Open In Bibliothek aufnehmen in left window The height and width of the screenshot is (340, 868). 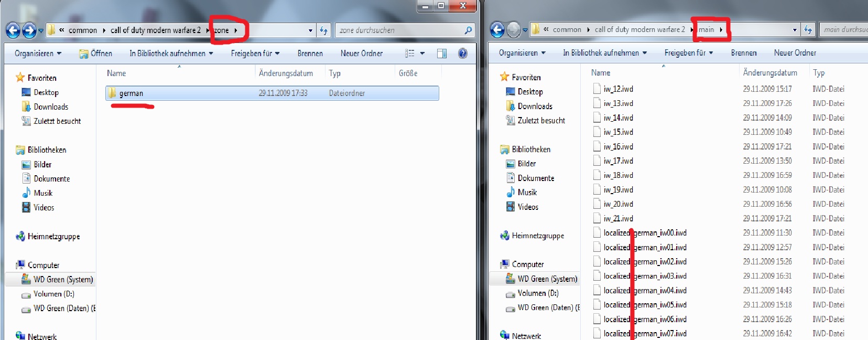click(x=171, y=53)
